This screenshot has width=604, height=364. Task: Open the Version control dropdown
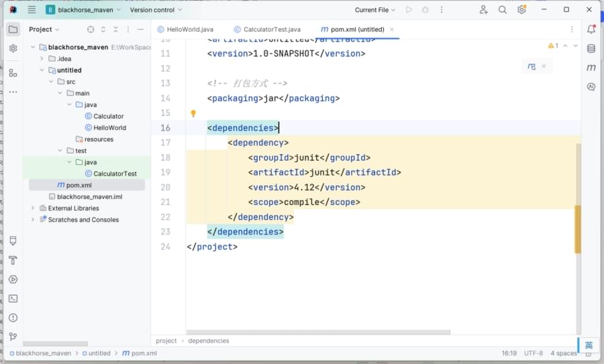pyautogui.click(x=156, y=10)
